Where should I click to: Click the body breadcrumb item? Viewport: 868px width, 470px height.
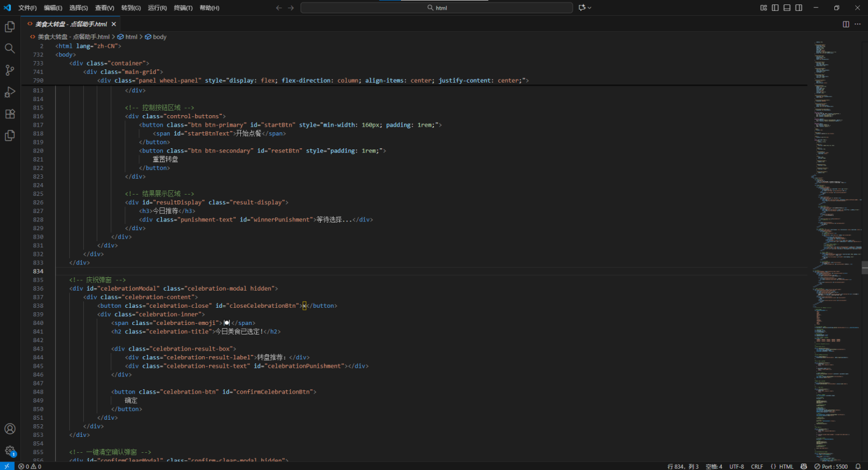(x=159, y=37)
